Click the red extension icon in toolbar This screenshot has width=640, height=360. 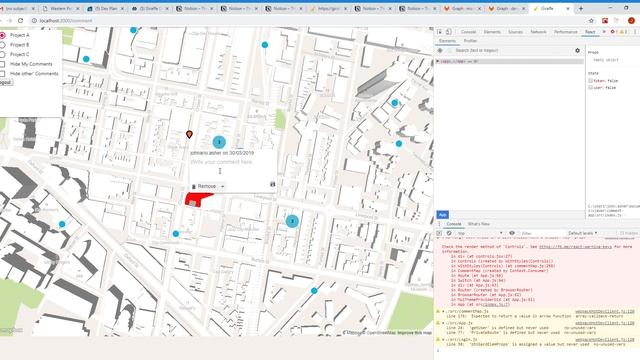click(605, 20)
